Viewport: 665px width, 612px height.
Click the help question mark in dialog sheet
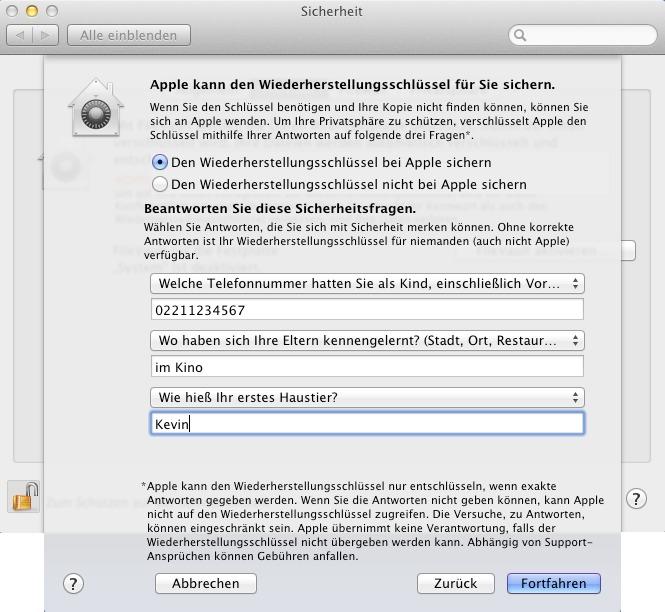click(x=73, y=584)
